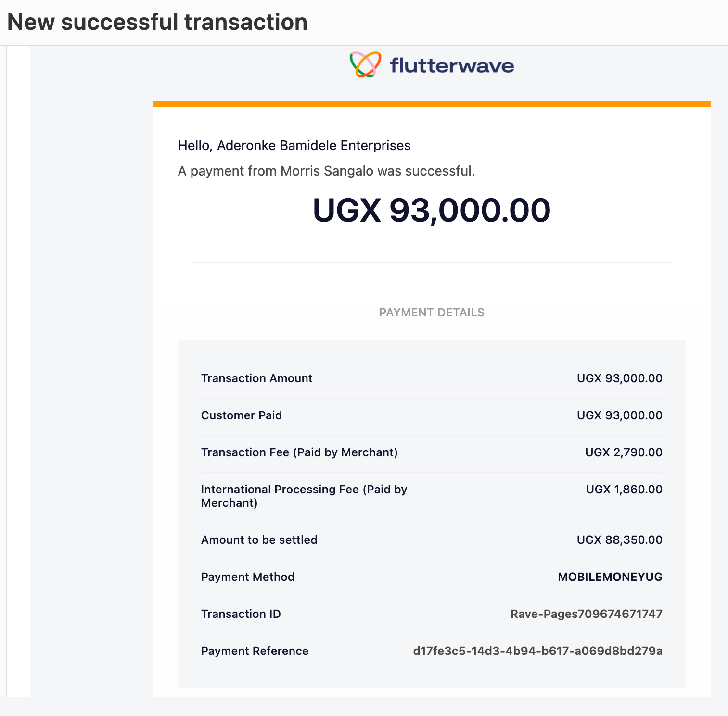This screenshot has height=716, width=728.
Task: Click the MOBILEMONEYUG payment method value
Action: point(610,577)
